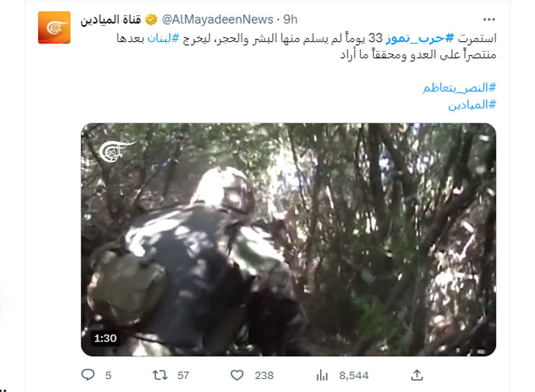Open the #الميادين hashtag below the text

(472, 105)
